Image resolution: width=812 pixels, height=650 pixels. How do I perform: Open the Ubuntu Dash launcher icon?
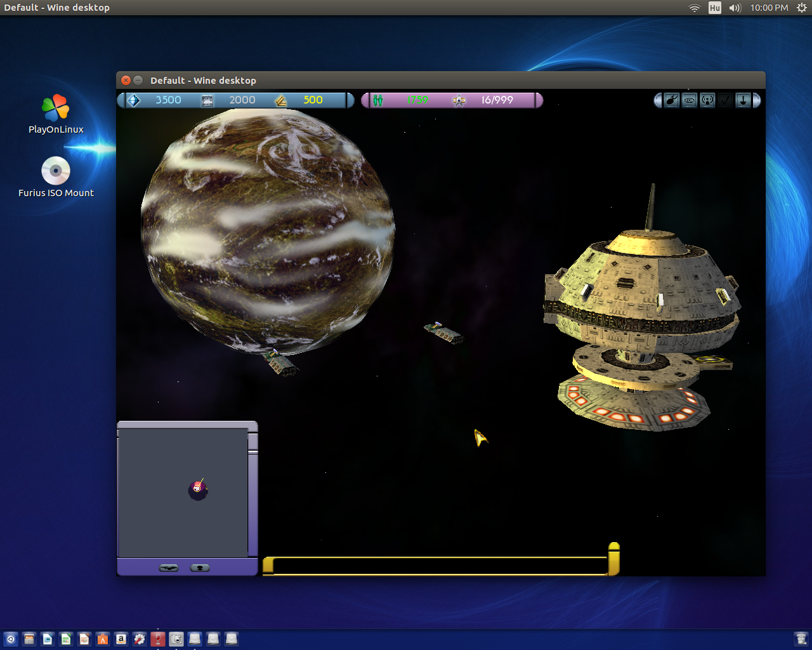[x=10, y=639]
